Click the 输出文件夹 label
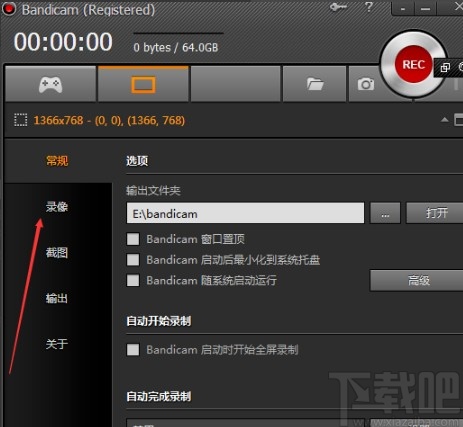Viewport: 463px width, 427px height. pyautogui.click(x=153, y=191)
